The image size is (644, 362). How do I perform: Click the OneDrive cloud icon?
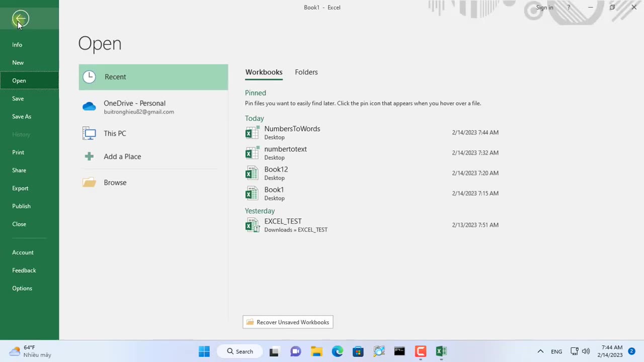89,107
